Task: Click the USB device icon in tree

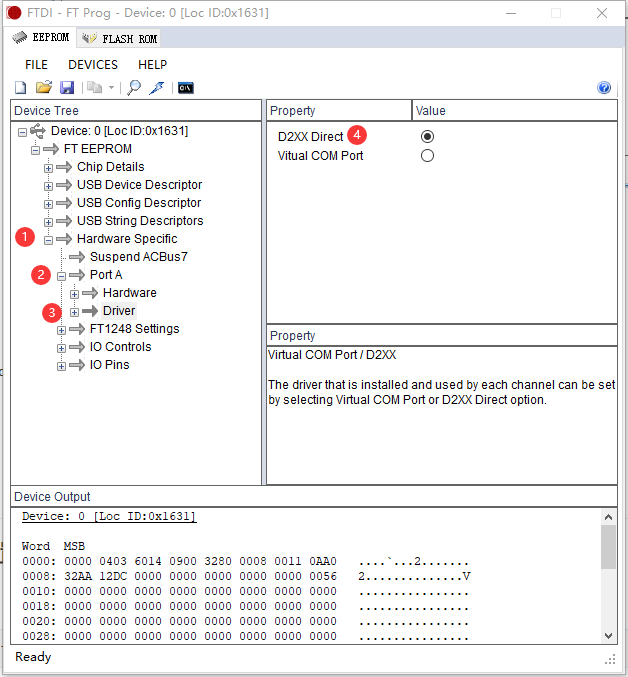Action: point(38,130)
